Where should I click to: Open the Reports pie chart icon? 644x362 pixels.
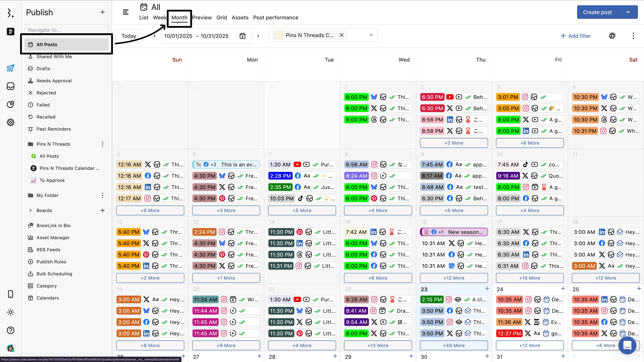pos(11,104)
